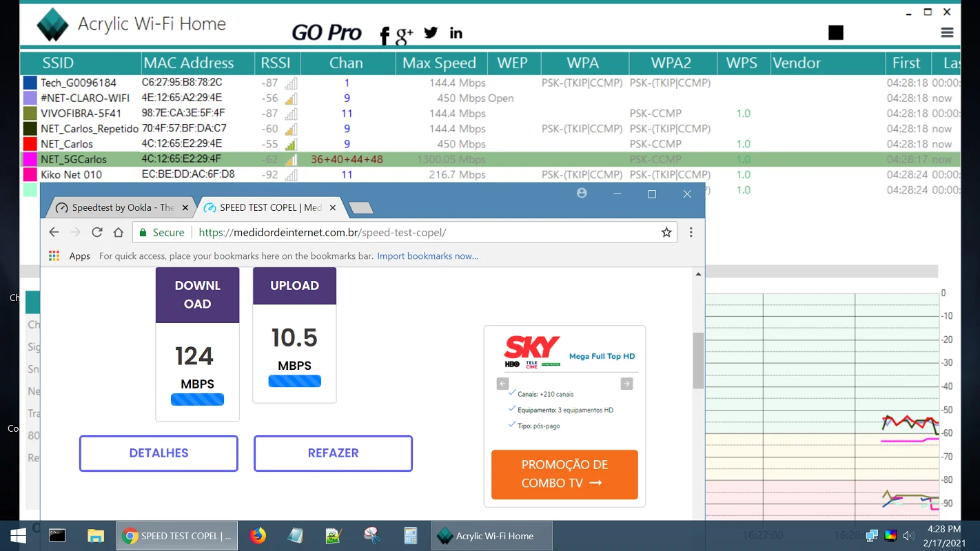The height and width of the screenshot is (551, 980).
Task: Click the Acrylic Wi-Fi Home logo
Action: point(52,25)
